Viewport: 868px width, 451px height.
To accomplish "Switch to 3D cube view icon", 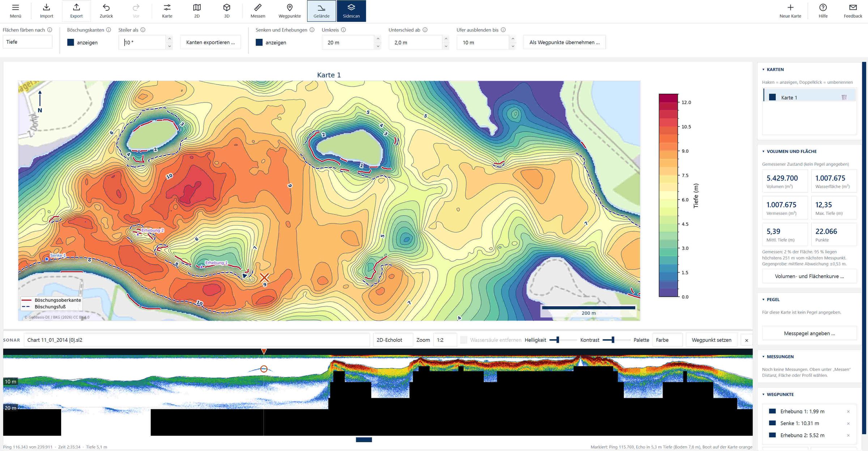I will pyautogui.click(x=227, y=8).
